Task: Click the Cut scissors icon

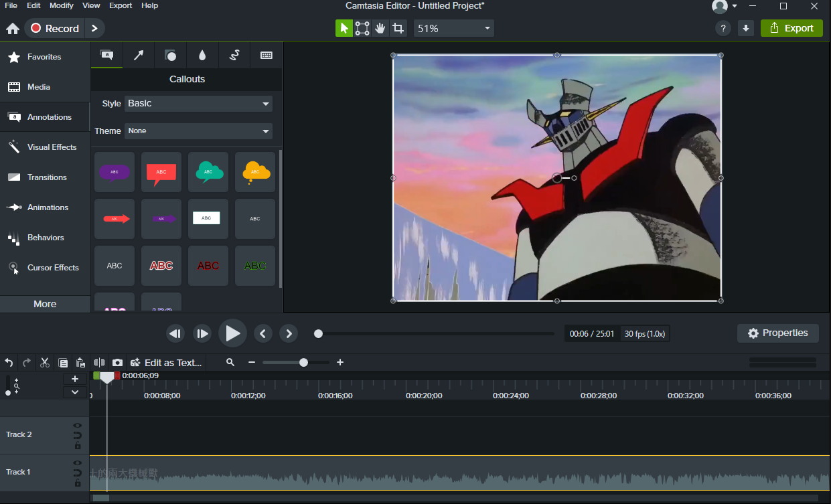Action: (45, 362)
